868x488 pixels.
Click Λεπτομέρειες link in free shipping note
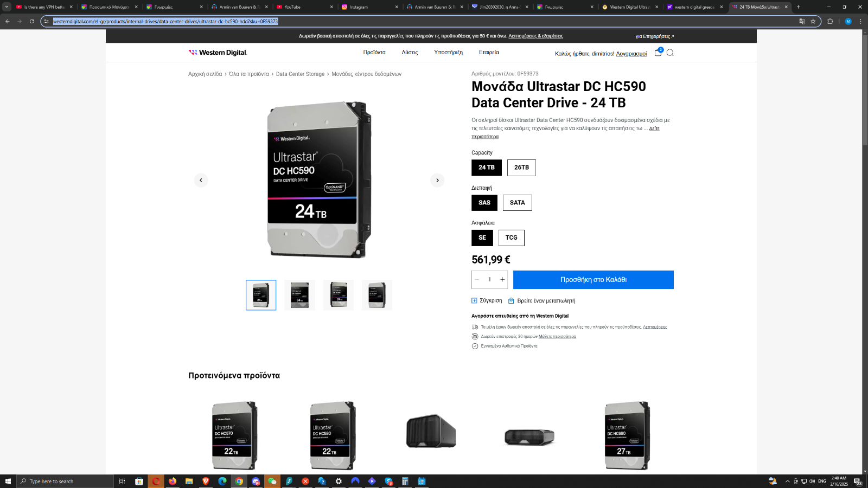655,328
